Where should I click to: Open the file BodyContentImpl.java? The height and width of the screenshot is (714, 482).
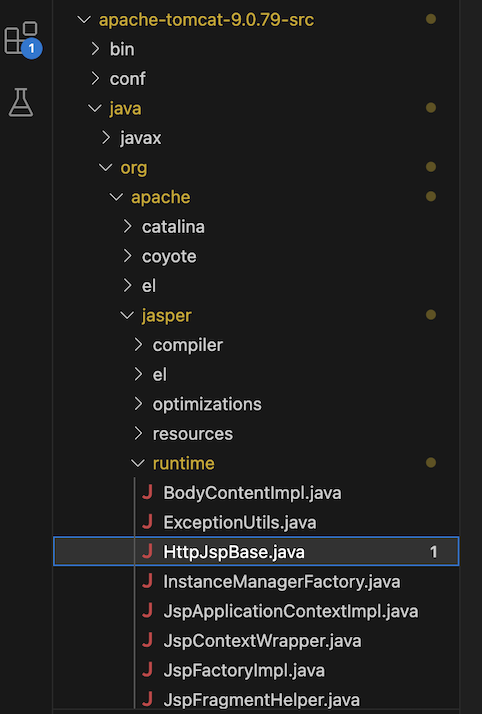(253, 493)
